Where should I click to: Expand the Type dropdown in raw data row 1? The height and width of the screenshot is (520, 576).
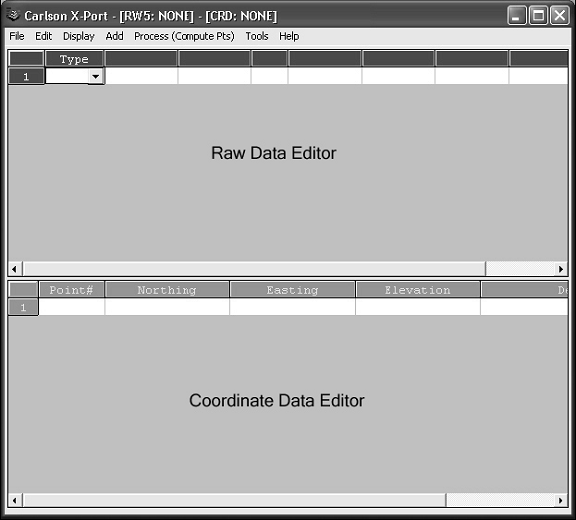point(96,76)
